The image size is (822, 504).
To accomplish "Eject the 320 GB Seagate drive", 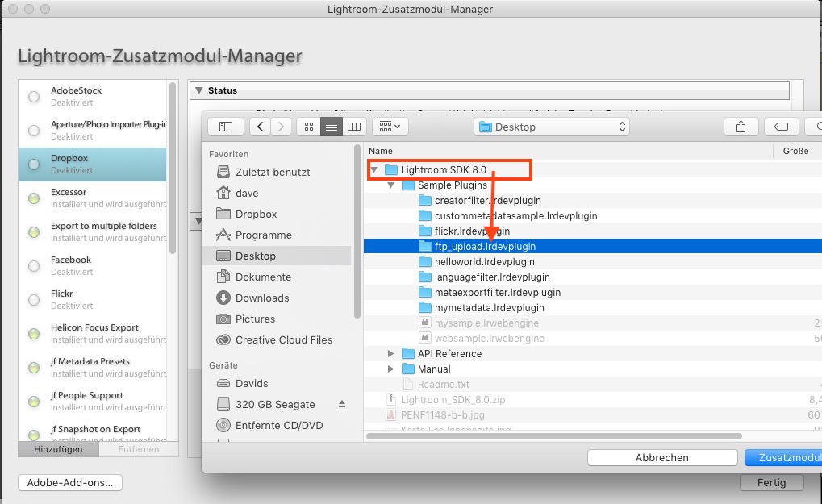I will 342,404.
